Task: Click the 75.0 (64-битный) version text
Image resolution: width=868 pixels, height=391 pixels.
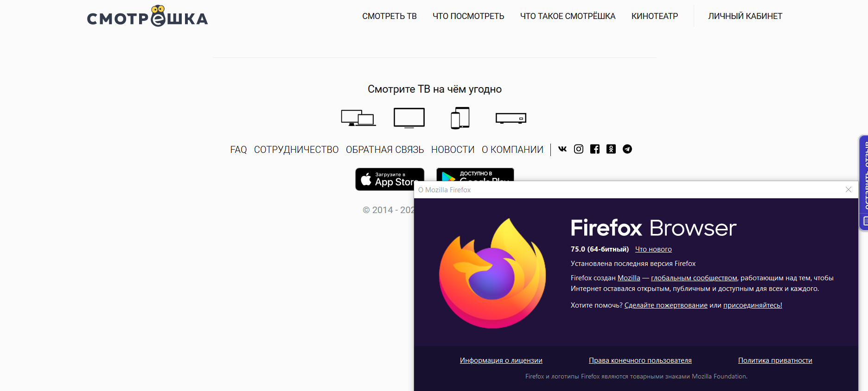Action: (x=600, y=249)
